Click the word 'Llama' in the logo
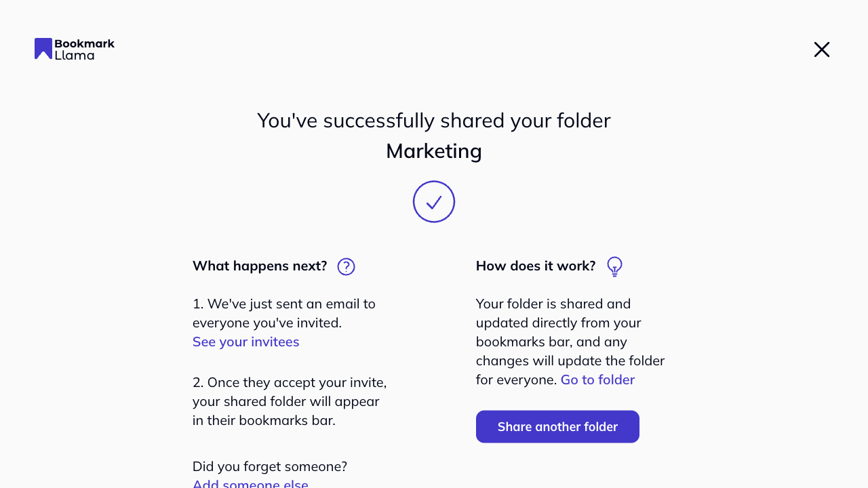868x488 pixels. pos(75,55)
